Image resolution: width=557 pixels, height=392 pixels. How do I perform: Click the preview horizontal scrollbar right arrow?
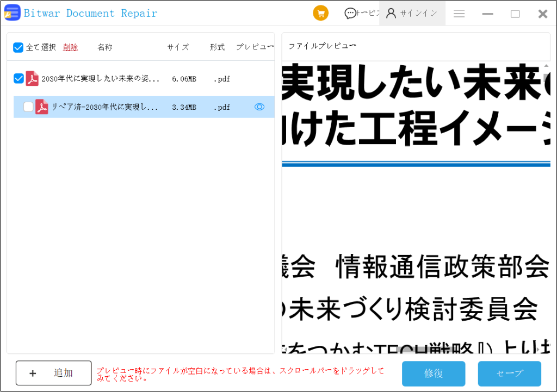click(x=539, y=349)
